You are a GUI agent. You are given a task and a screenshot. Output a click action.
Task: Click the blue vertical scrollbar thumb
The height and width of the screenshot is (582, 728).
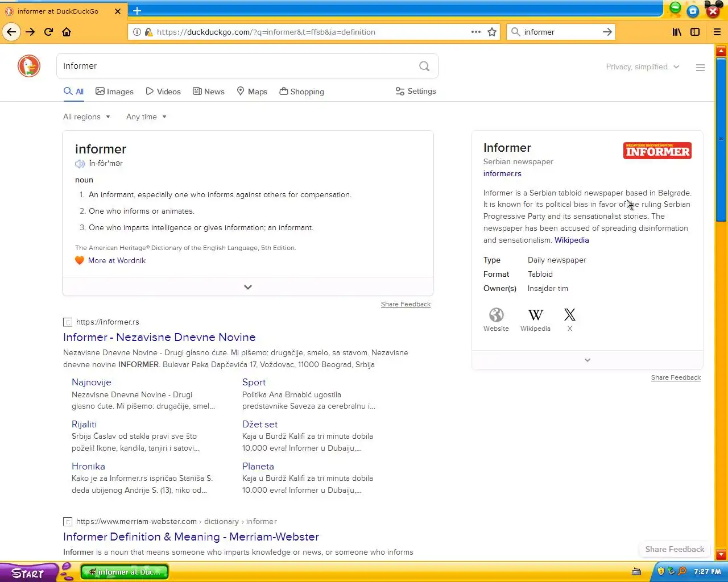[x=721, y=138]
